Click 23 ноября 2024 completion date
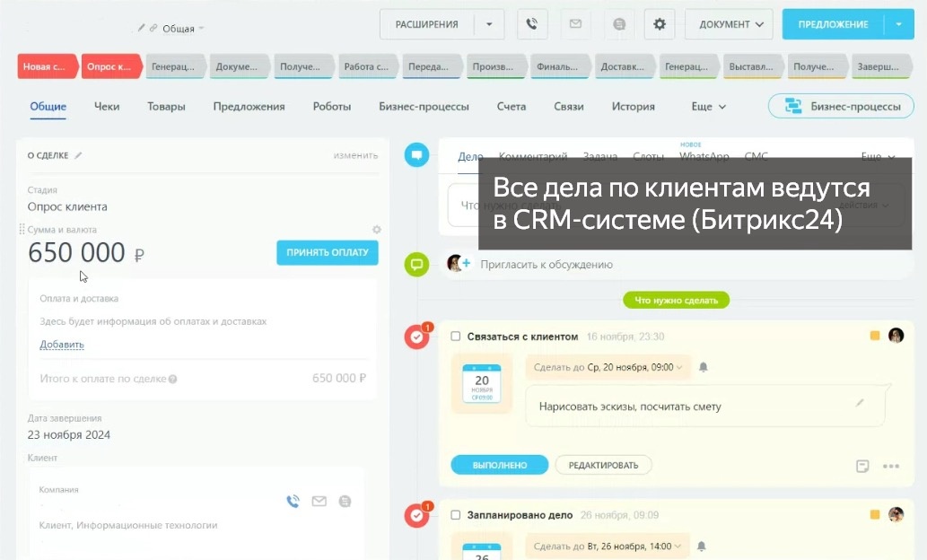This screenshot has height=560, width=927. tap(68, 435)
